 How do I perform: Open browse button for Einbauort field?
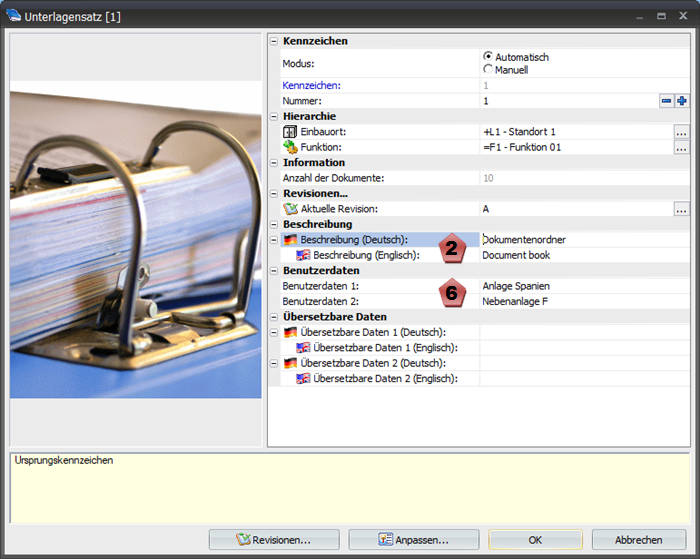pos(681,132)
